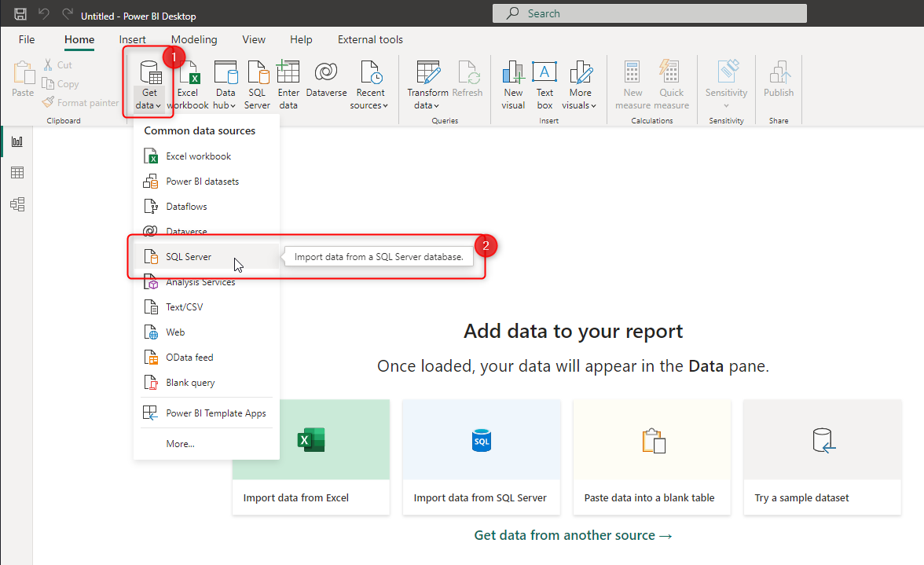Click Import data from Excel card
Viewport: 924px width, 565px height.
pos(310,457)
